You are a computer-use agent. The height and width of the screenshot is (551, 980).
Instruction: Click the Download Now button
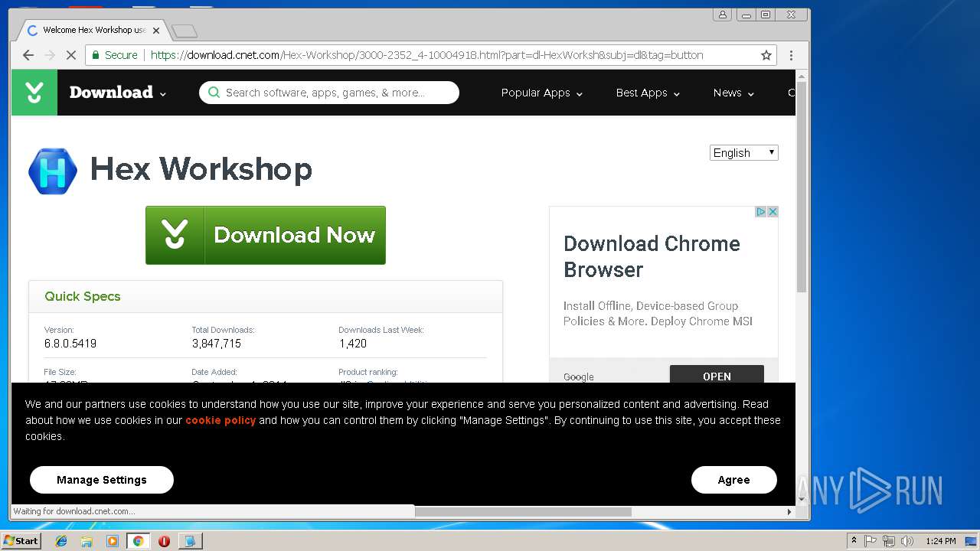(266, 235)
